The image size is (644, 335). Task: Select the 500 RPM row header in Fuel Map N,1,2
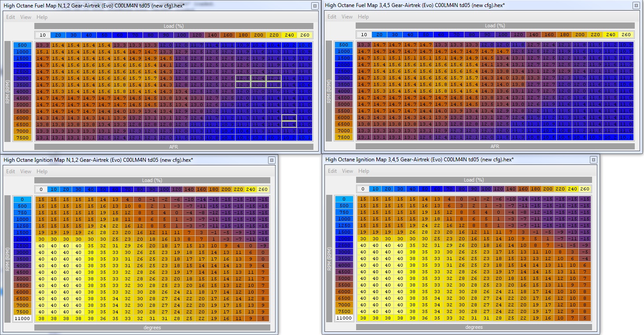tap(22, 45)
